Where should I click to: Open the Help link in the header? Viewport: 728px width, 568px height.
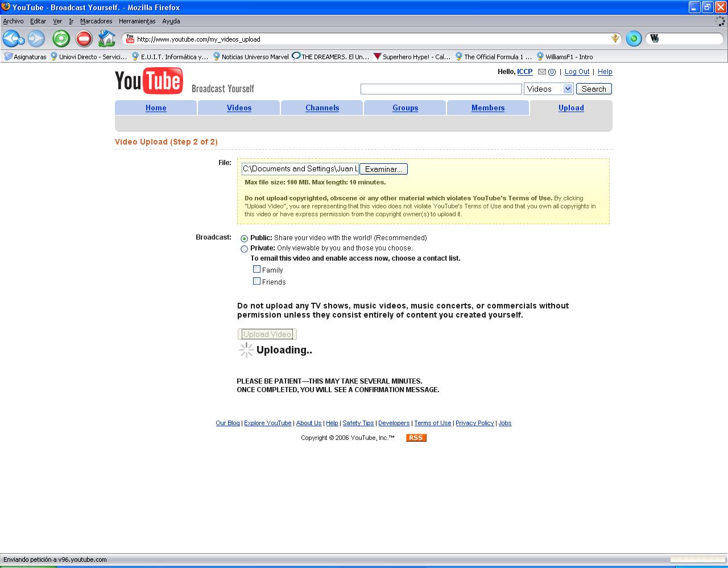coord(605,72)
